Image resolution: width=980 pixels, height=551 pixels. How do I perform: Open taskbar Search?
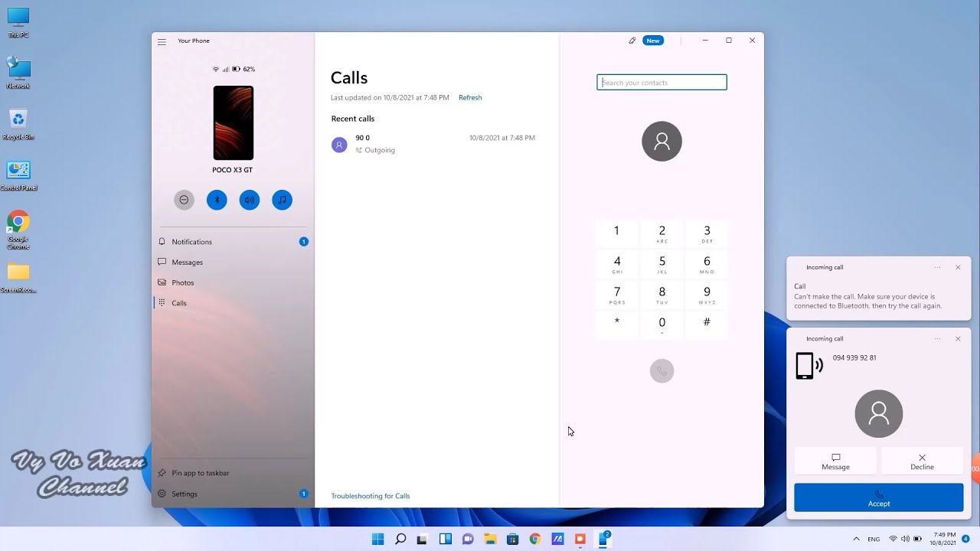400,539
